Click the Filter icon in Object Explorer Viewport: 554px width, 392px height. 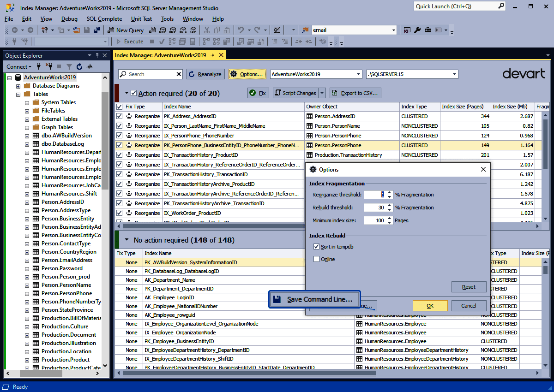tap(69, 67)
